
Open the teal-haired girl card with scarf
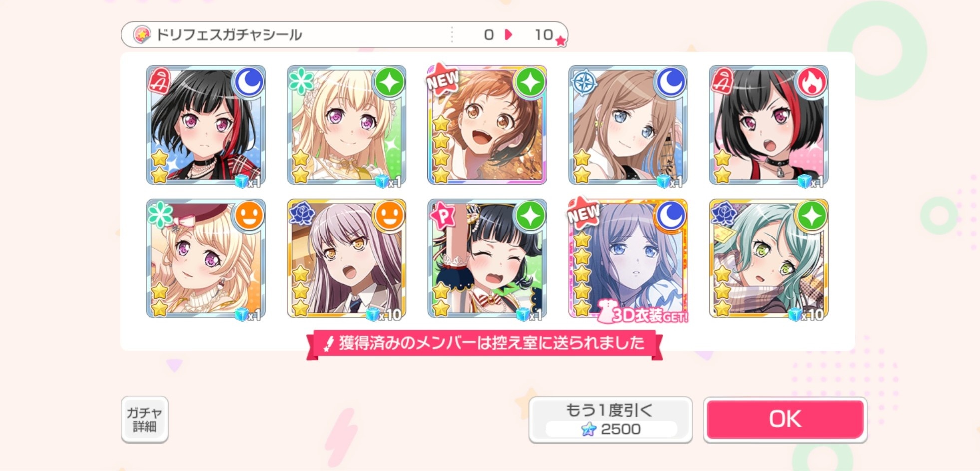(x=769, y=258)
